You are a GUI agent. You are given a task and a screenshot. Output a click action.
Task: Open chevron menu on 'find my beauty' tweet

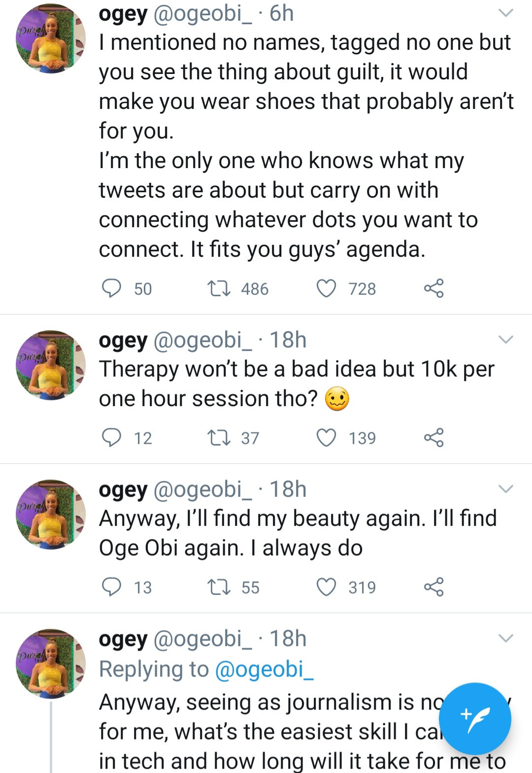[x=506, y=489]
